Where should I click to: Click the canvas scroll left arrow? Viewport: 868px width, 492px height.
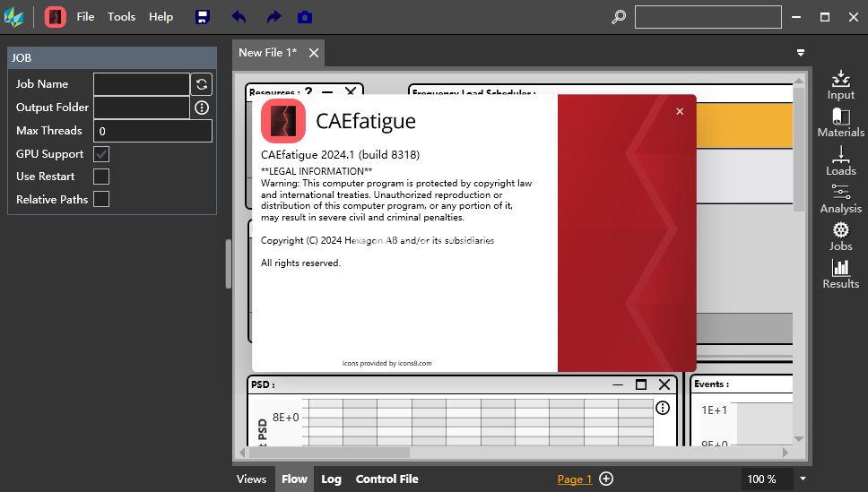point(242,453)
